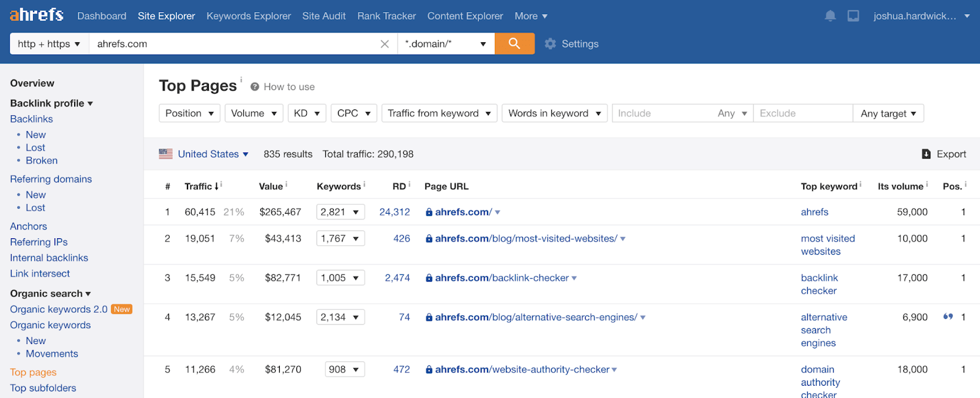Open the Broken backlinks link
980x398 pixels.
tap(42, 160)
